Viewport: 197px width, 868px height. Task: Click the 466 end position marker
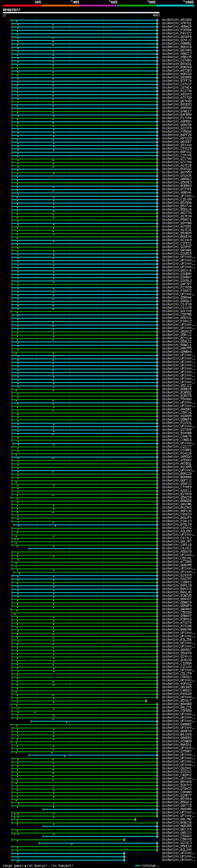pyautogui.click(x=155, y=15)
